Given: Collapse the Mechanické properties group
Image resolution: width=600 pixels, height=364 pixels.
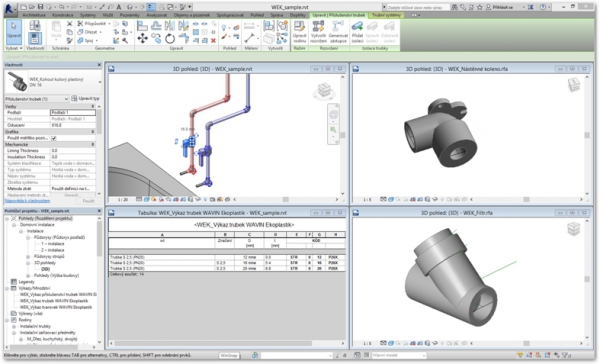Looking at the screenshot, I should tap(93, 145).
